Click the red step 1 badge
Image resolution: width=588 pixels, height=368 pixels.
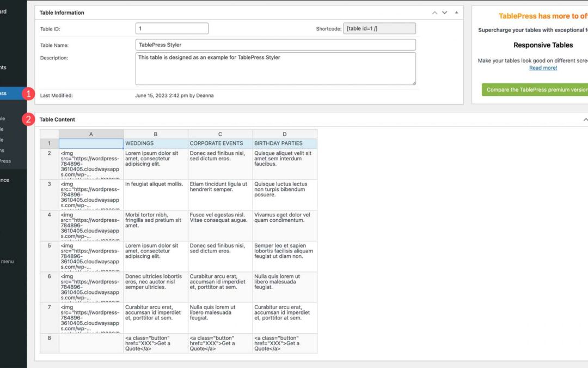coord(28,94)
